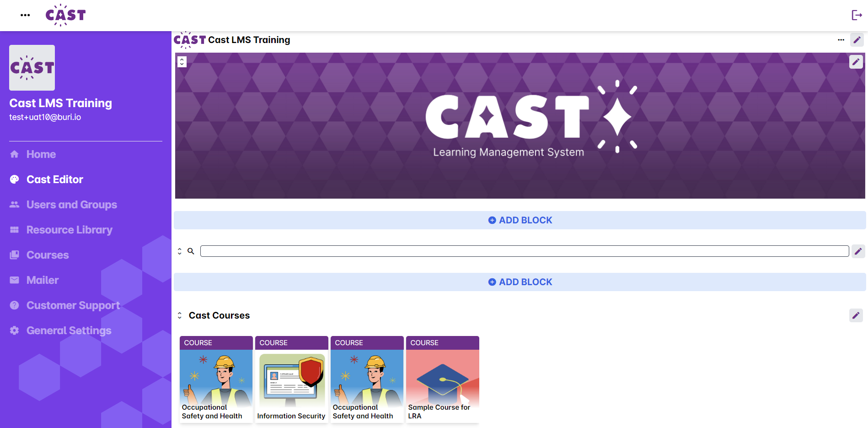Viewport: 868px width, 428px height.
Task: Click the Resource Library grid icon
Action: click(x=15, y=230)
